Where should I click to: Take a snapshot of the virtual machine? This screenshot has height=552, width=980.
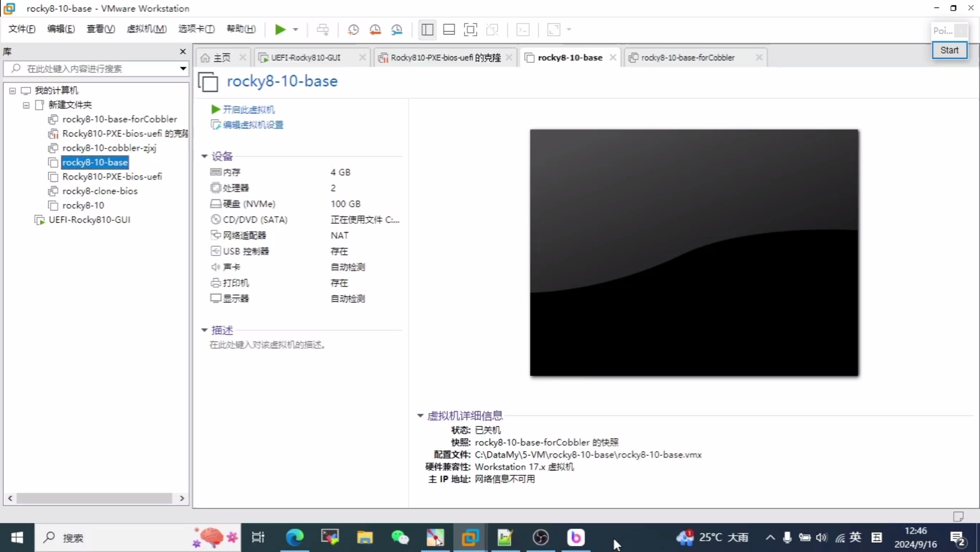pyautogui.click(x=353, y=30)
